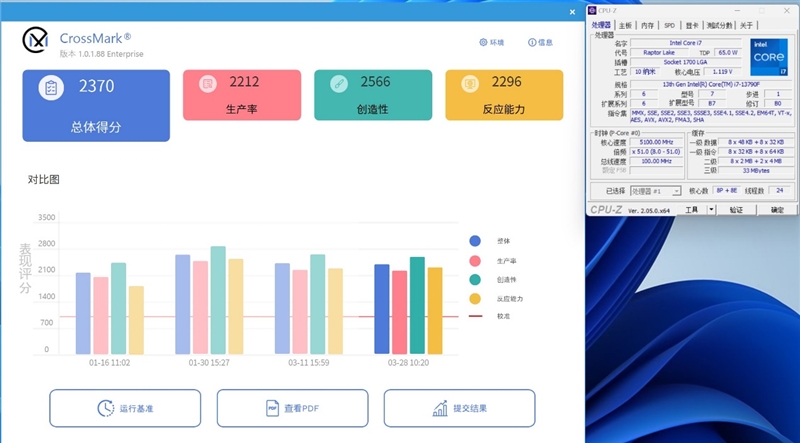
Task: Click the 查看PDF button
Action: [292, 408]
